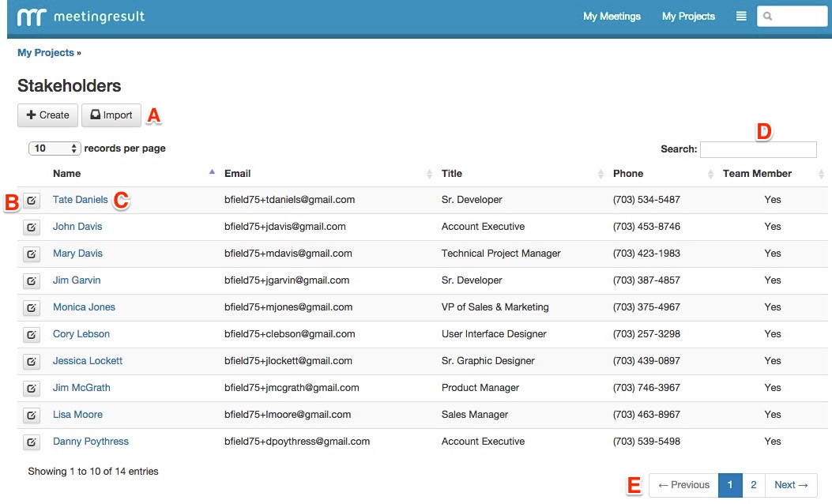Open edit icon for Mary Davis row
The width and height of the screenshot is (832, 504).
(31, 254)
